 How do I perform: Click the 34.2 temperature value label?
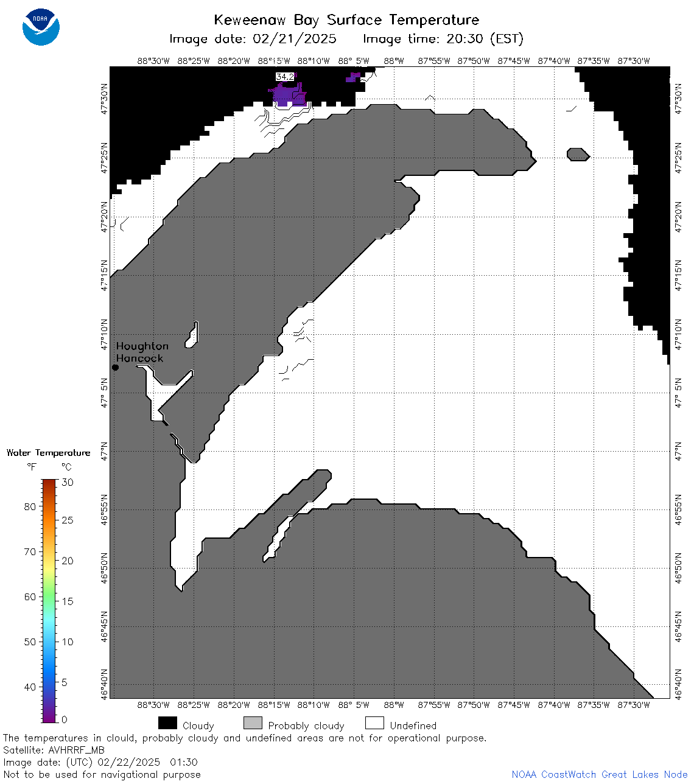click(285, 77)
